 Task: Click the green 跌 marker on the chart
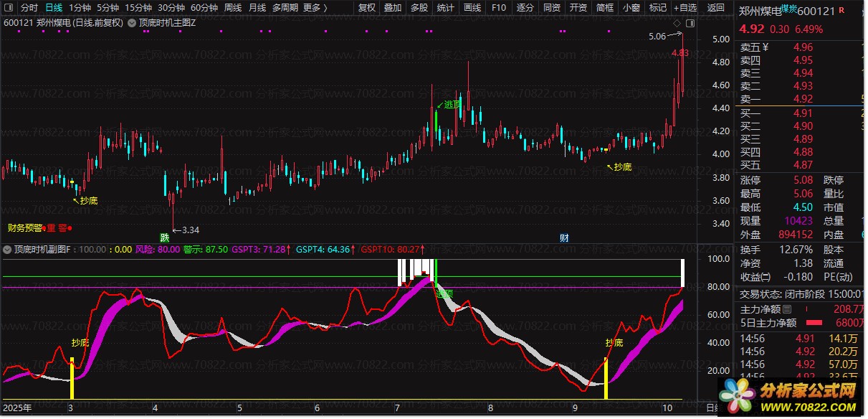click(165, 237)
